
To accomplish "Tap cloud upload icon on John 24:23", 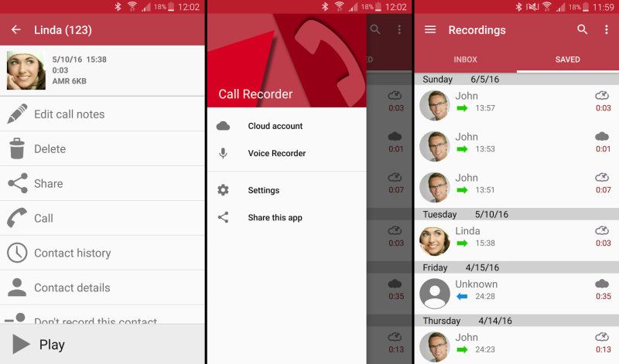I will point(602,337).
